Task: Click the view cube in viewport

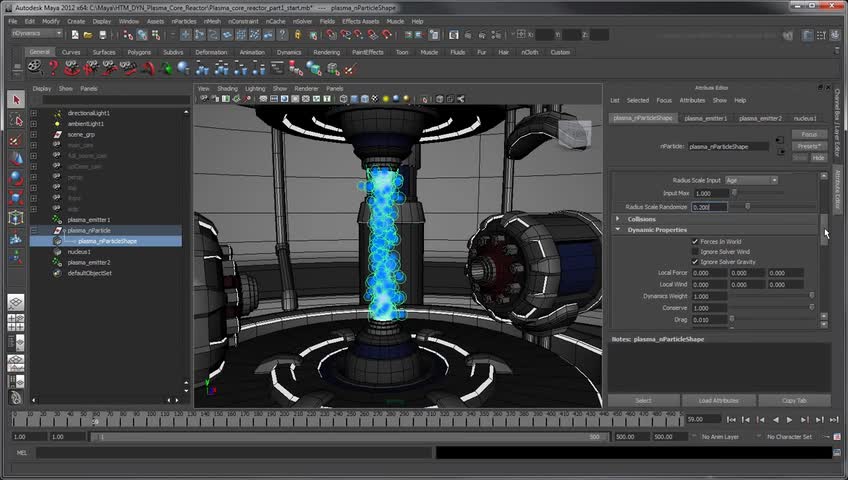Action: 575,133
